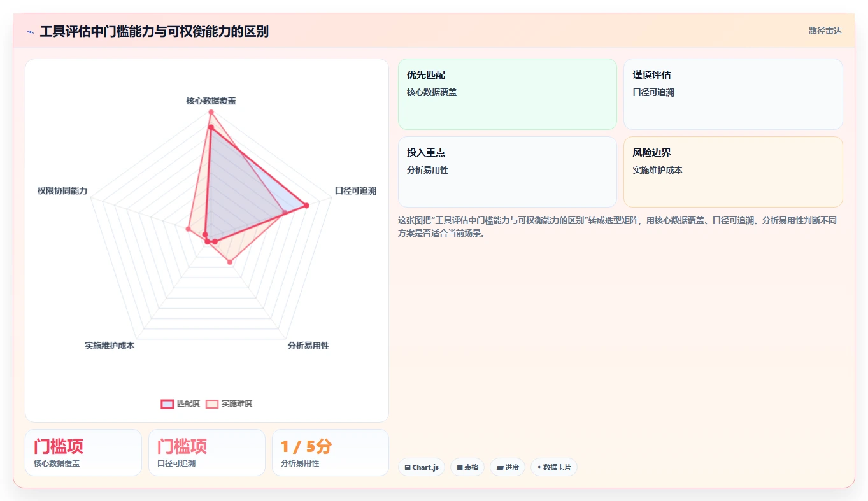Click the 匹配度 data point on 核心数据覆盖 axis
This screenshot has width=868, height=501.
tap(211, 127)
